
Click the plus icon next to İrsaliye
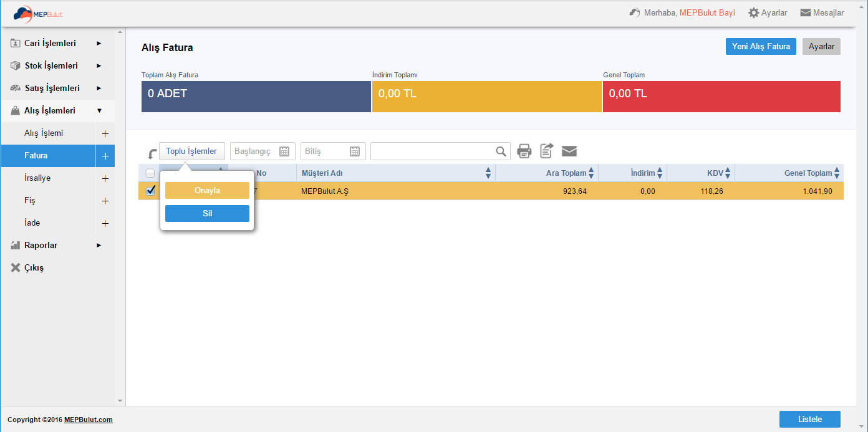pyautogui.click(x=105, y=178)
